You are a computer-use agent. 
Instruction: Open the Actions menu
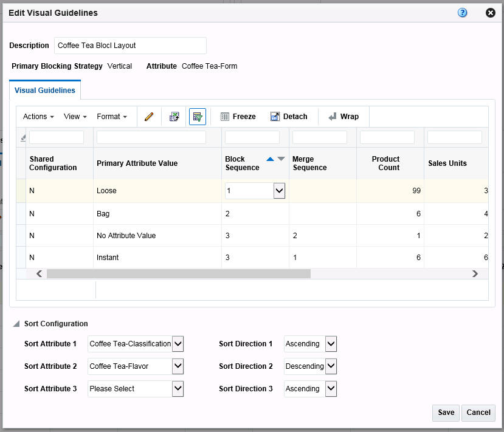click(38, 116)
